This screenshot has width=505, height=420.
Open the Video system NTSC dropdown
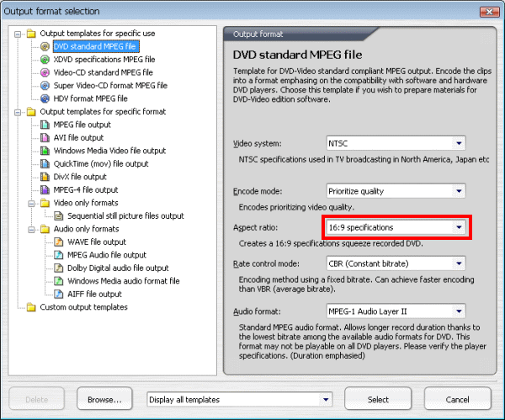point(459,143)
